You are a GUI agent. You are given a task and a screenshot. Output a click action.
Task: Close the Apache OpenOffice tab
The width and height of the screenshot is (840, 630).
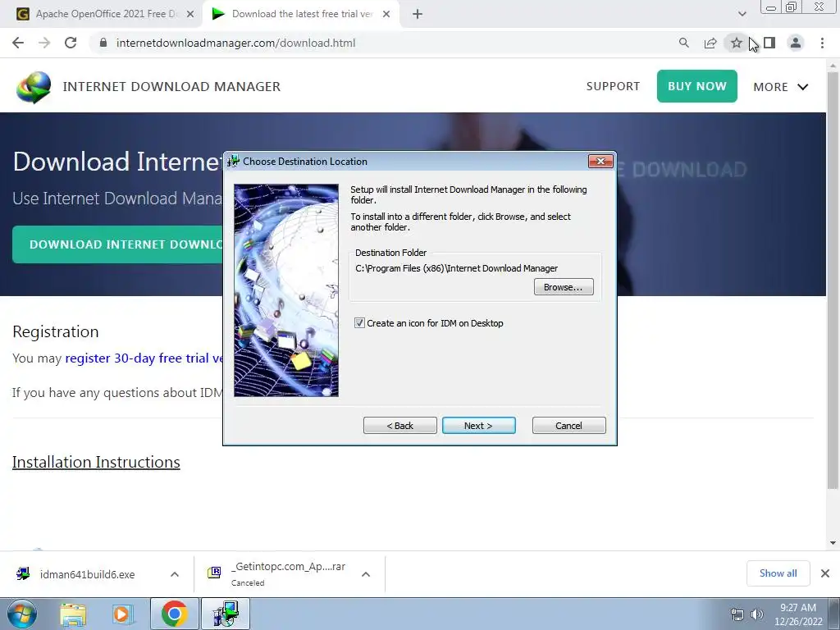tap(190, 14)
